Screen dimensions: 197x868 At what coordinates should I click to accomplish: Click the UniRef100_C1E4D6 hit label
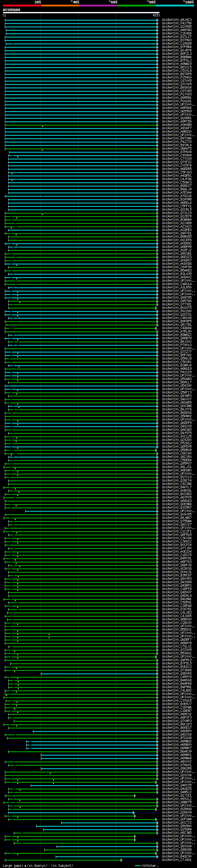click(176, 33)
